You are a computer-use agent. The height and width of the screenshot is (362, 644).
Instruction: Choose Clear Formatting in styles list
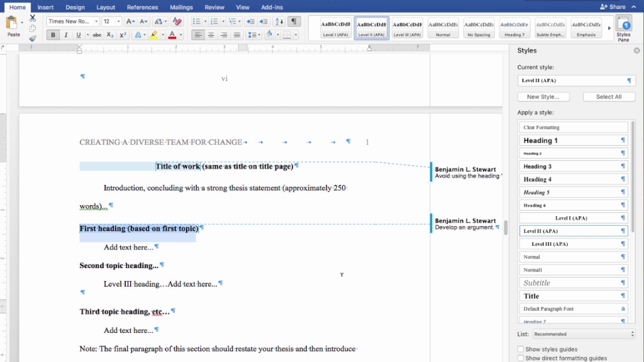(x=574, y=127)
